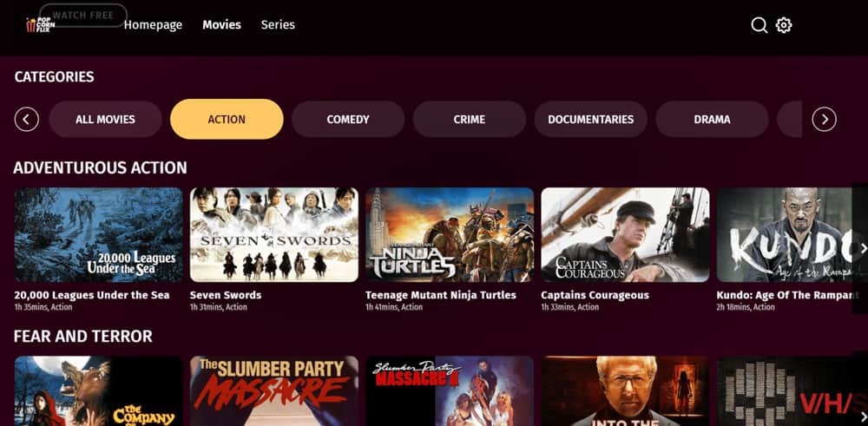Choose the Crime category pill

point(470,119)
